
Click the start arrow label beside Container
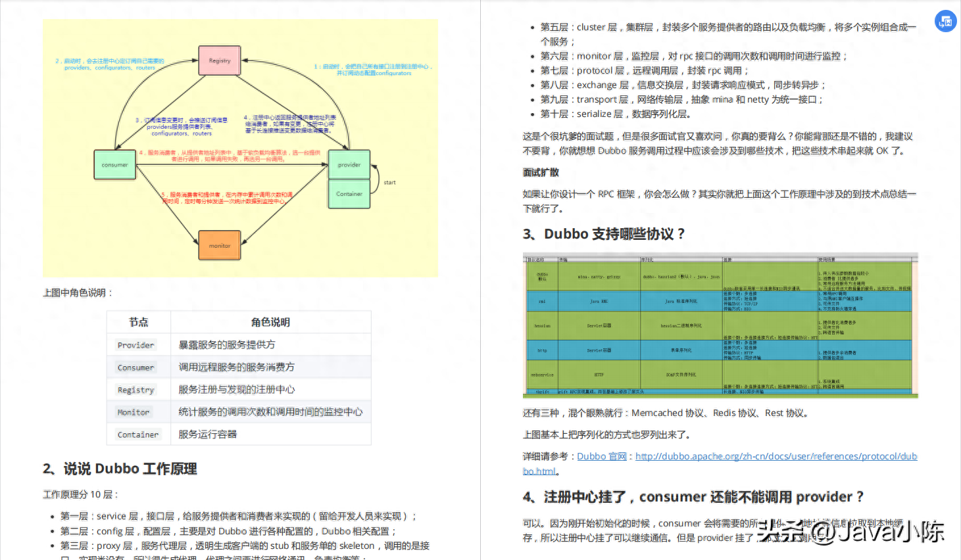(x=389, y=182)
